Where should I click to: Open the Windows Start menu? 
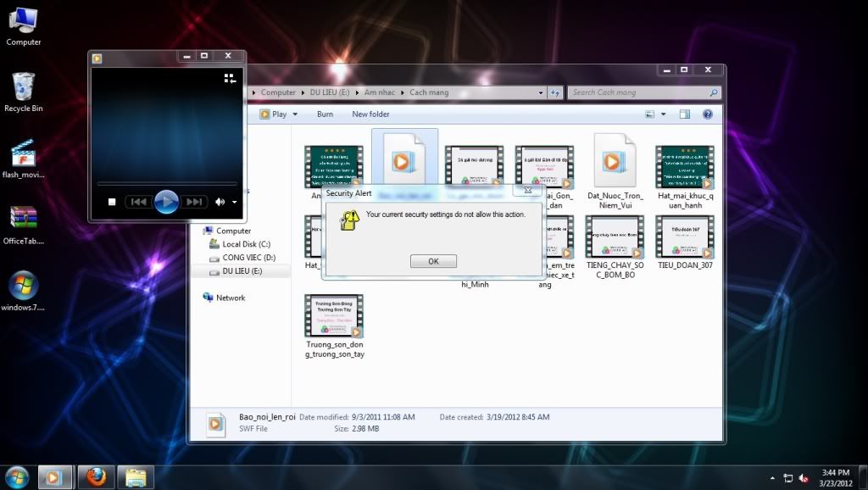16,477
